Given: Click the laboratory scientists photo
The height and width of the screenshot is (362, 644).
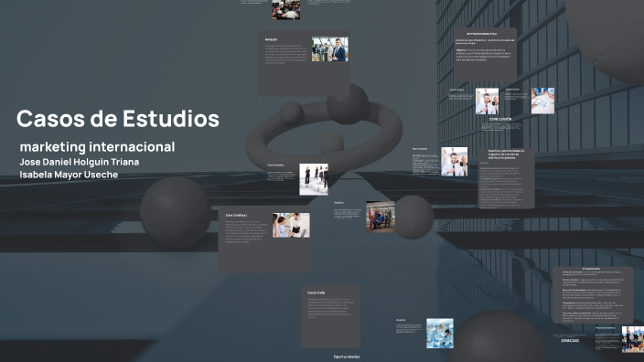Looking at the screenshot, I should point(440,334).
